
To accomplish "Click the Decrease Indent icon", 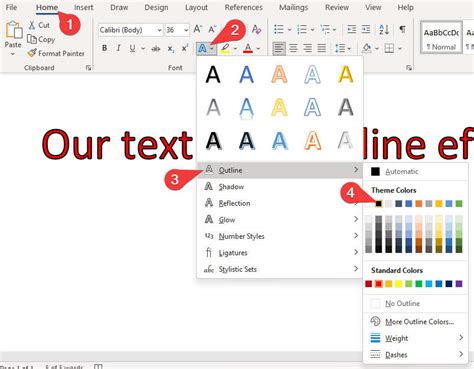I will coord(352,29).
